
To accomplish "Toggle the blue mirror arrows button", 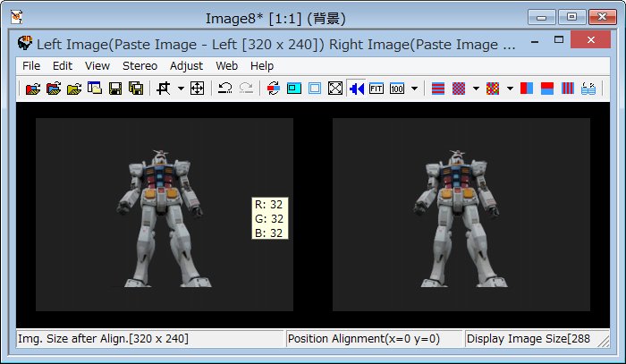I will [x=356, y=89].
